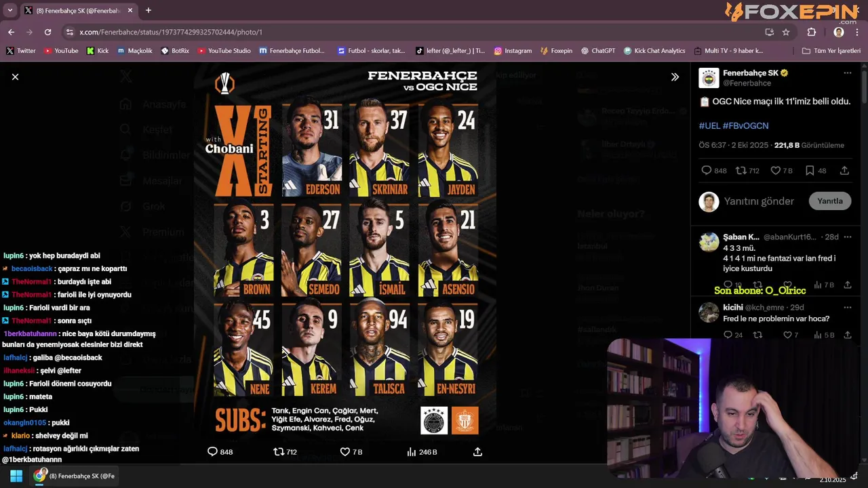Open Fenerbahçe SK profile avatar
868x488 pixels.
(709, 78)
